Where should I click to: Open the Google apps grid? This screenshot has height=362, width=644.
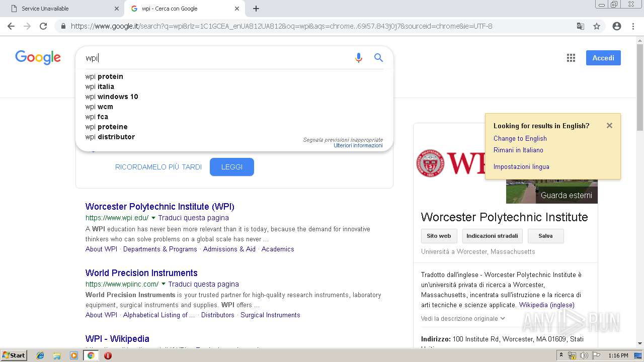point(571,58)
